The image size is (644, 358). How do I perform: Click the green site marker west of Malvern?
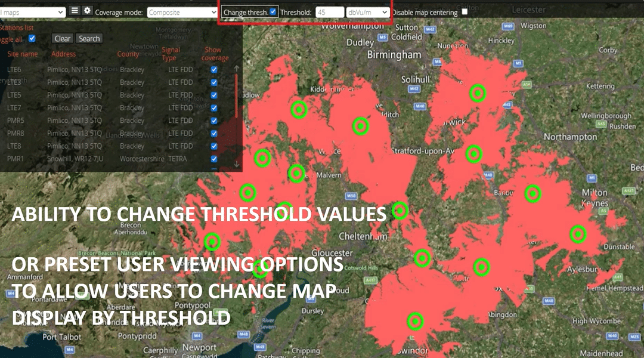point(296,174)
